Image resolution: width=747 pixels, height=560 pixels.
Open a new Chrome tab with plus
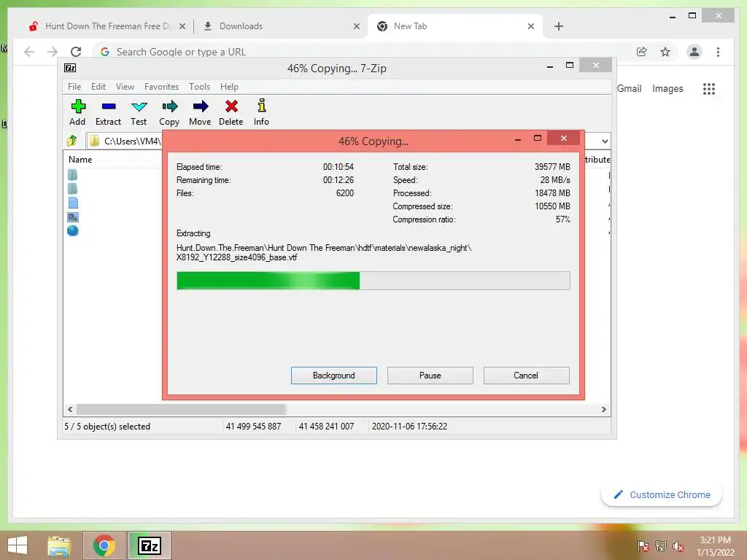[x=559, y=26]
